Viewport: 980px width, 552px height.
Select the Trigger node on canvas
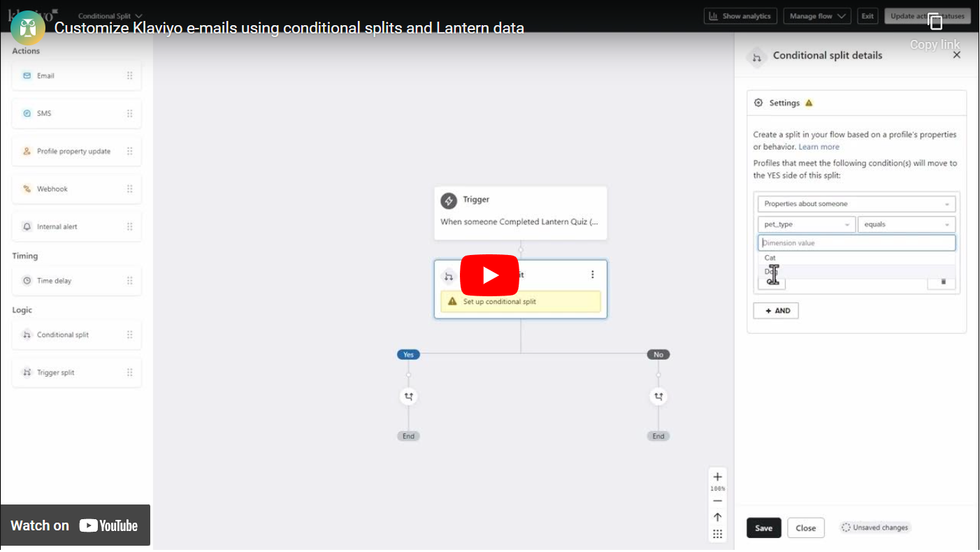click(x=521, y=213)
